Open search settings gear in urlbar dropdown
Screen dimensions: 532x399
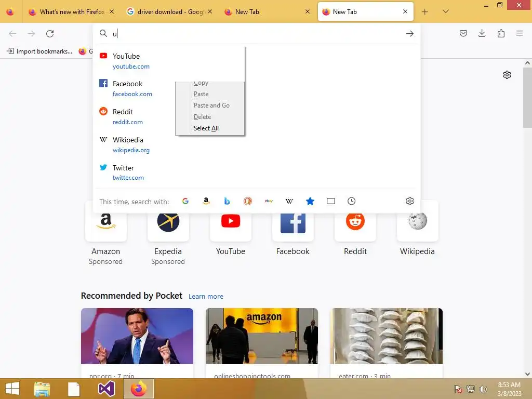[410, 201]
